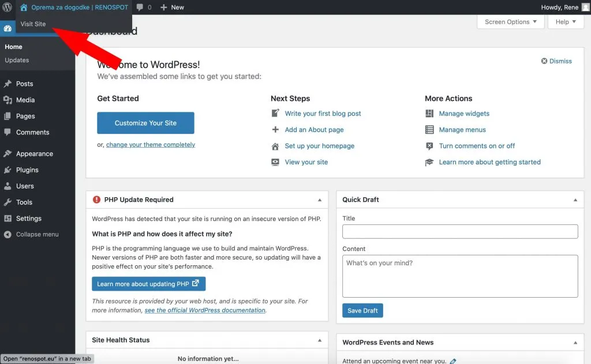Click the edit icon by Write your first blog post
591x364 pixels.
[275, 113]
